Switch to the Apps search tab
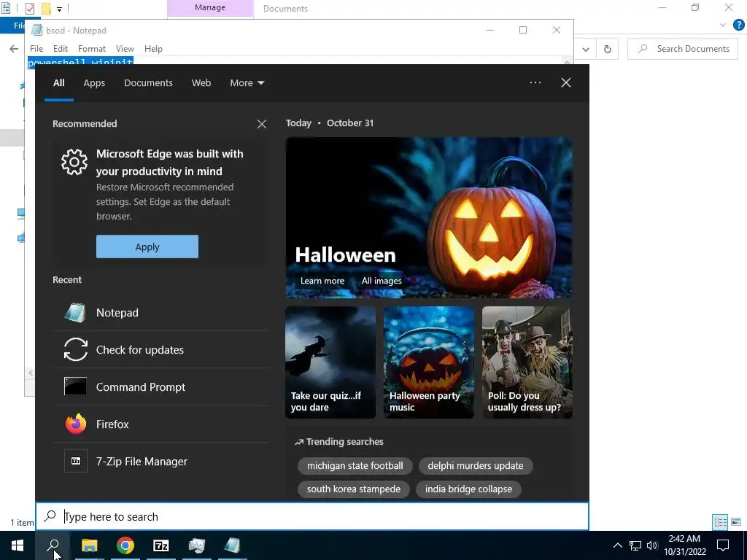The image size is (747, 560). coord(94,83)
